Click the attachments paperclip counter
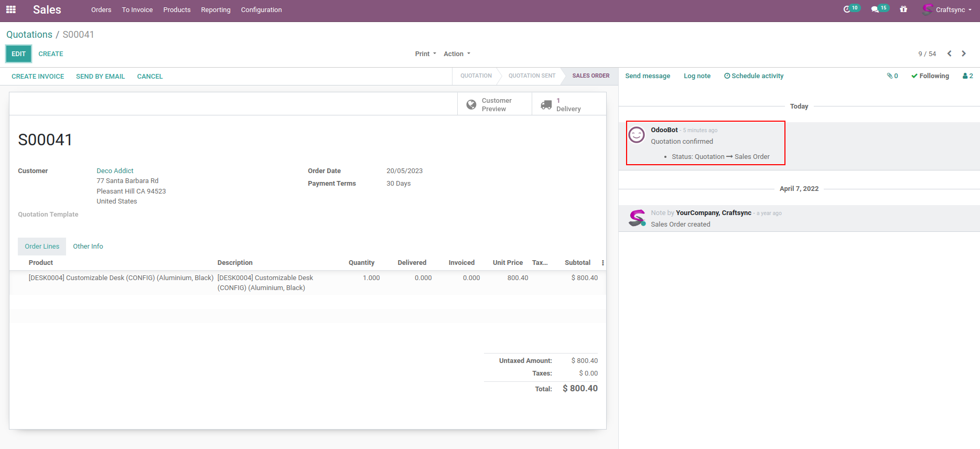 [x=892, y=76]
